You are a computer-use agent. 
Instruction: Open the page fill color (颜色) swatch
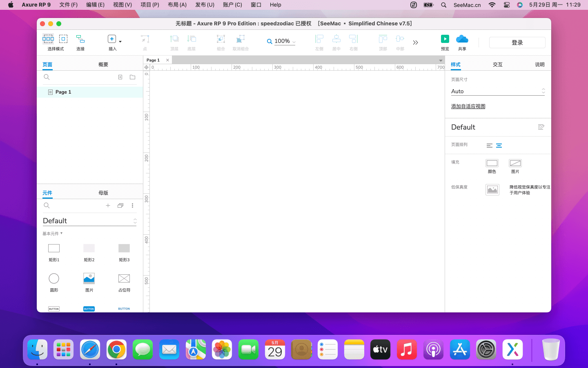pyautogui.click(x=492, y=164)
